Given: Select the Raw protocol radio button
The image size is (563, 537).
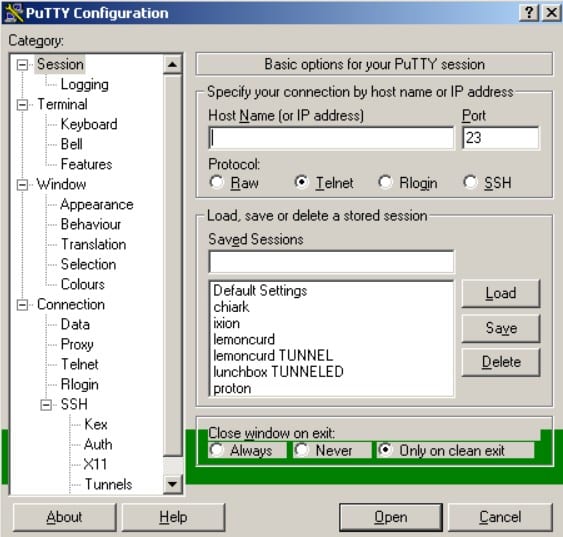Looking at the screenshot, I should pos(217,182).
